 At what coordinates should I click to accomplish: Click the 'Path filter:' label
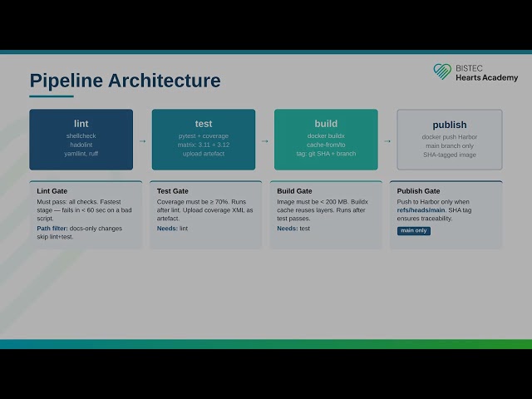tap(52, 229)
